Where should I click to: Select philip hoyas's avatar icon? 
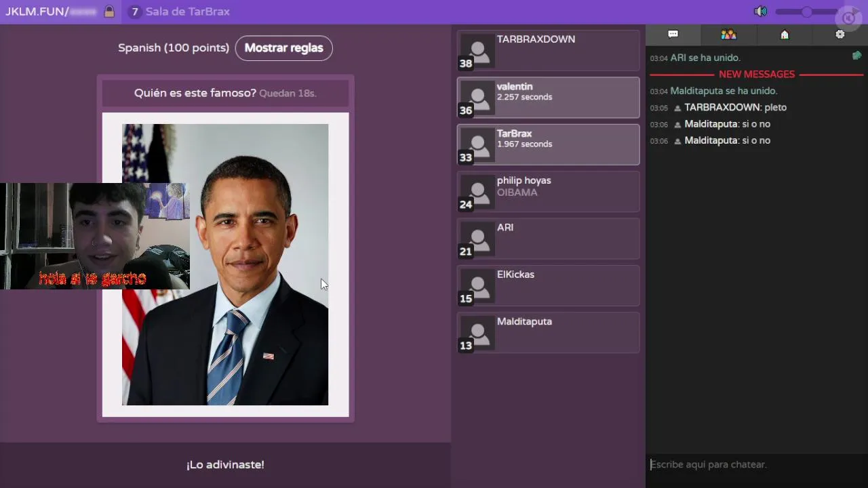tap(477, 192)
